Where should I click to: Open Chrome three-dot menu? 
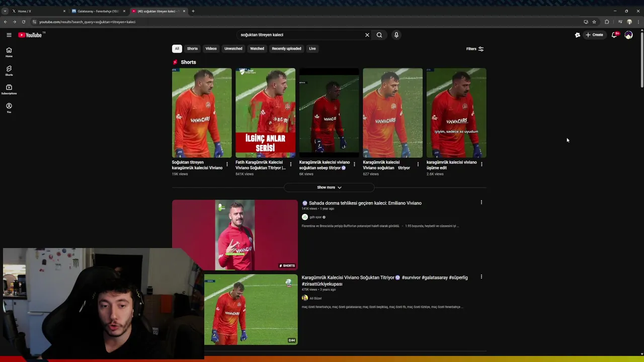638,22
